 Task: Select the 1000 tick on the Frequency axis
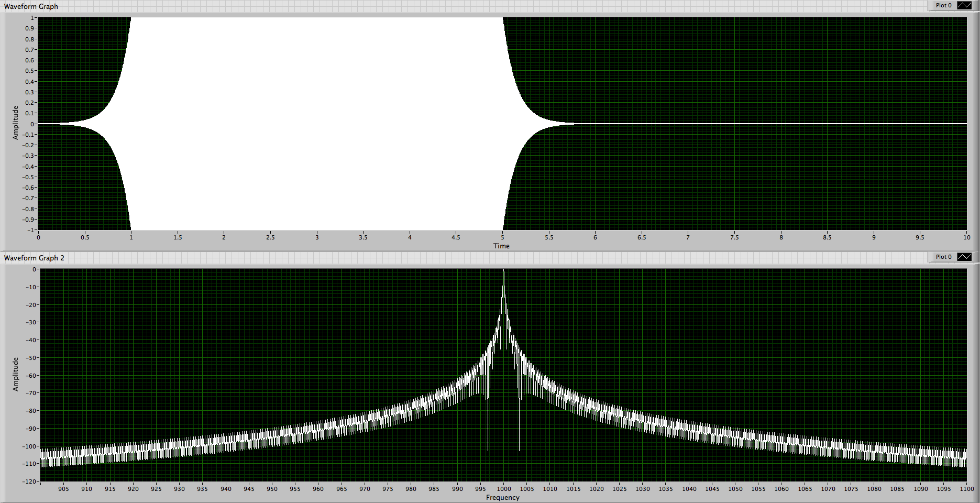click(x=504, y=489)
